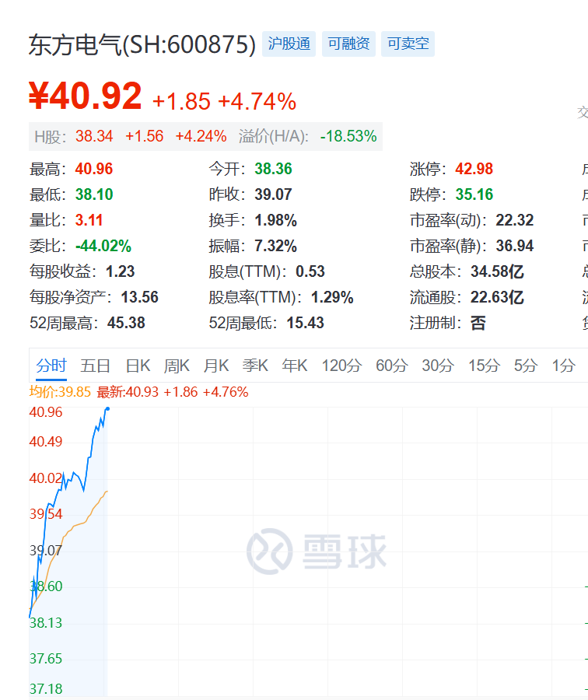Switch to the 五日 chart tab
The height and width of the screenshot is (700, 588).
point(95,366)
